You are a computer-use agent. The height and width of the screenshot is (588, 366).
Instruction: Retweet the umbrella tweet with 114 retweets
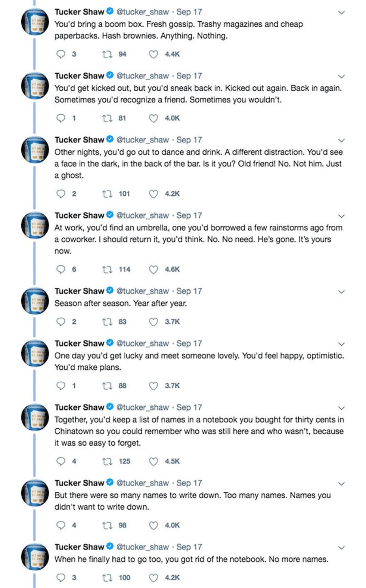click(107, 269)
